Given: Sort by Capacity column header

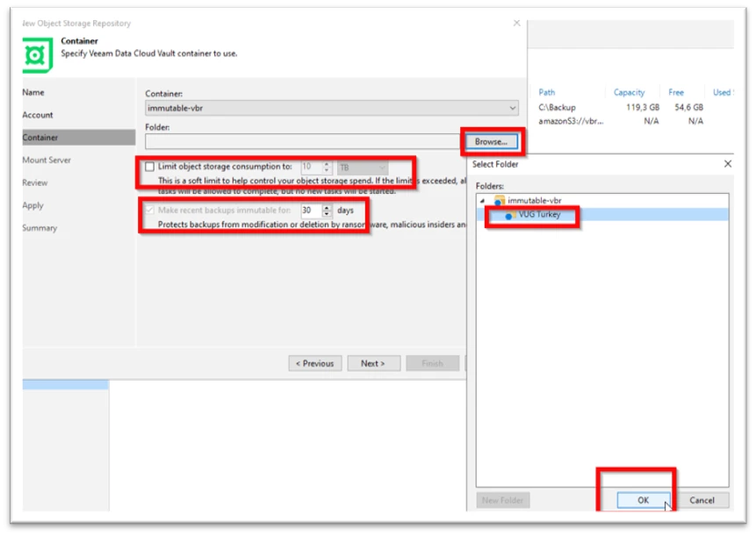Looking at the screenshot, I should pyautogui.click(x=629, y=92).
